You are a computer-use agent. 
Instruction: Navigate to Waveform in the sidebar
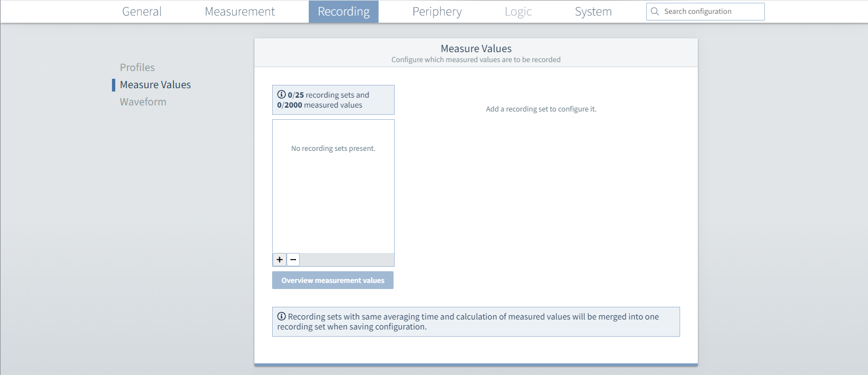143,102
